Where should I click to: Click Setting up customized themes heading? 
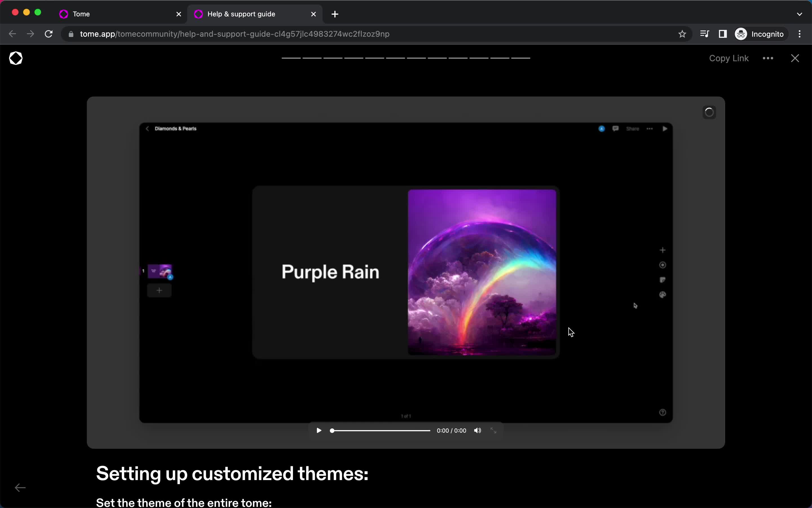(x=232, y=474)
